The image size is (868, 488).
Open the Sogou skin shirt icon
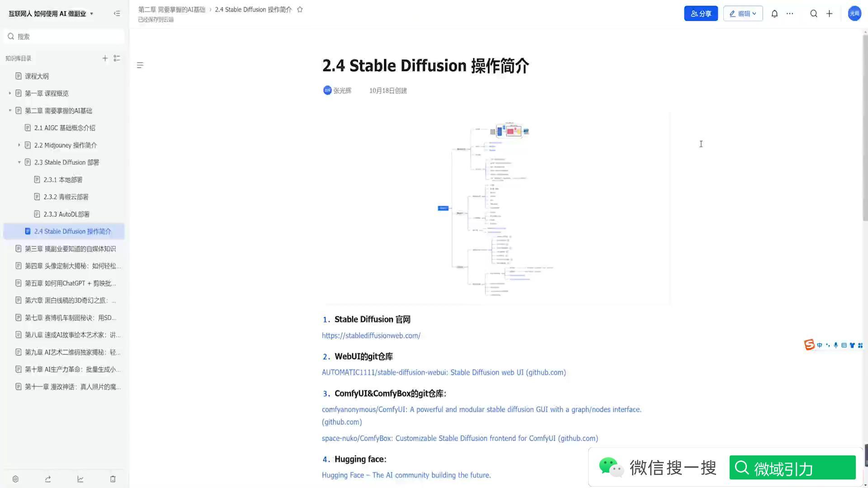pos(852,345)
